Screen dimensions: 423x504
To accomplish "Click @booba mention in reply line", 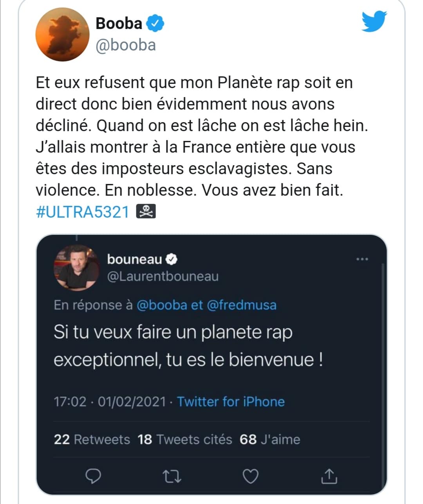I will pos(162,305).
